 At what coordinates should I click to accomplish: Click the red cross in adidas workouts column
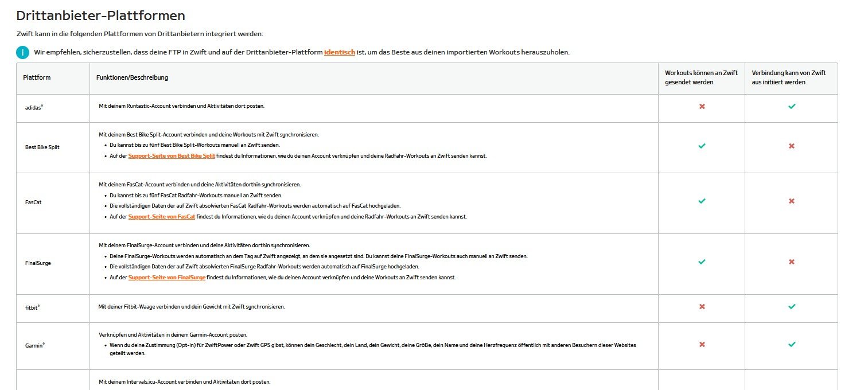[702, 107]
